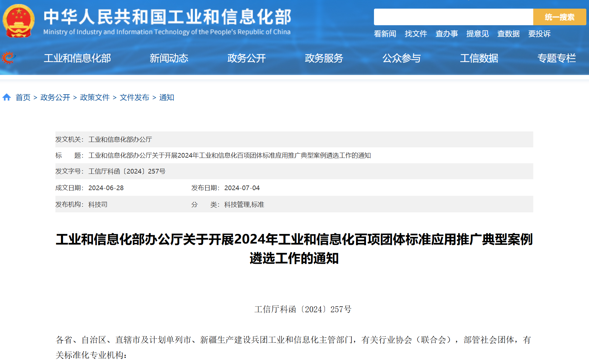Go to 工信数据 in navigation bar
This screenshot has height=364, width=589.
(x=479, y=58)
